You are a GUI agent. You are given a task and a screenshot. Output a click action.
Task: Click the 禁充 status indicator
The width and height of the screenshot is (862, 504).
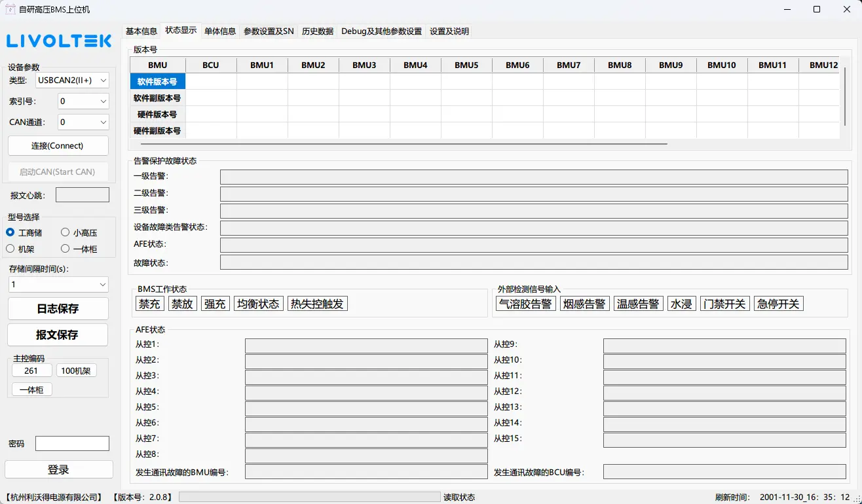149,304
